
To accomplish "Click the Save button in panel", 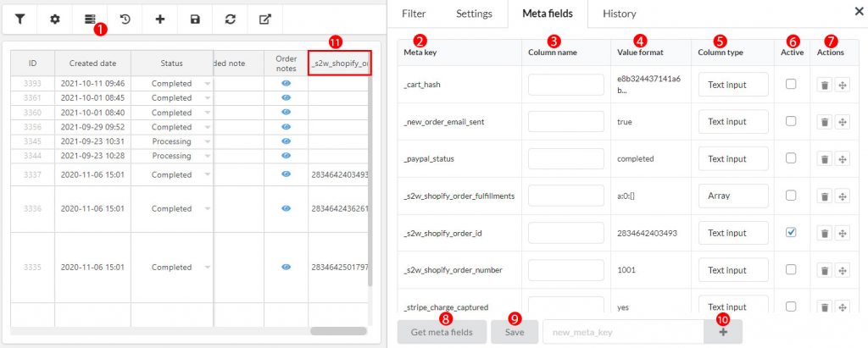I will coord(515,332).
